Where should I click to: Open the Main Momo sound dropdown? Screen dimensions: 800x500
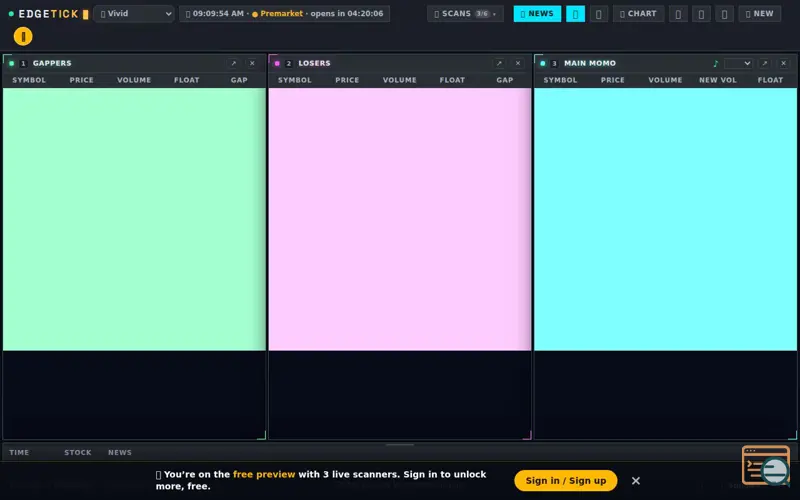click(x=738, y=63)
